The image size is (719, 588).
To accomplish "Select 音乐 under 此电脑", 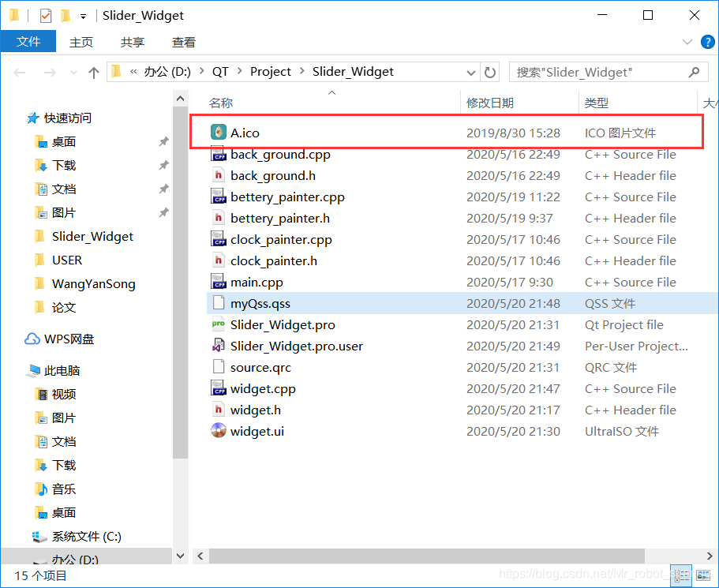I will pyautogui.click(x=55, y=489).
